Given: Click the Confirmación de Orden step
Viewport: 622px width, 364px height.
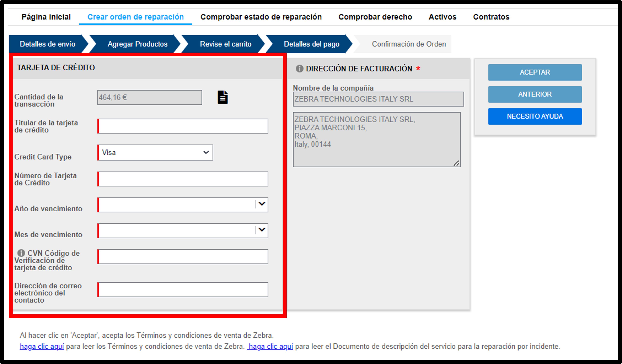Looking at the screenshot, I should [x=409, y=44].
